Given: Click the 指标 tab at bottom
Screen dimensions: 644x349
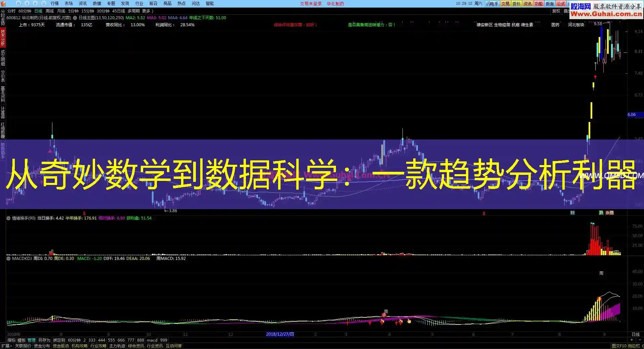Looking at the screenshot, I should 11,340.
